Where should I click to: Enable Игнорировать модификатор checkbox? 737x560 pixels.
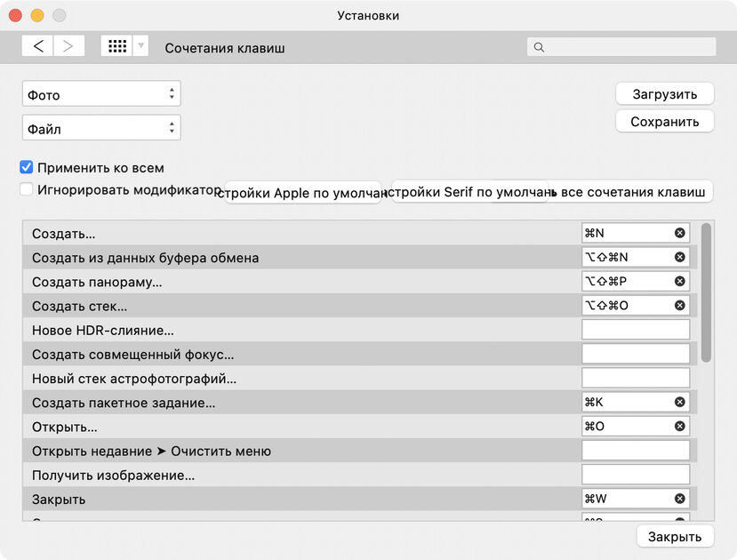[27, 189]
